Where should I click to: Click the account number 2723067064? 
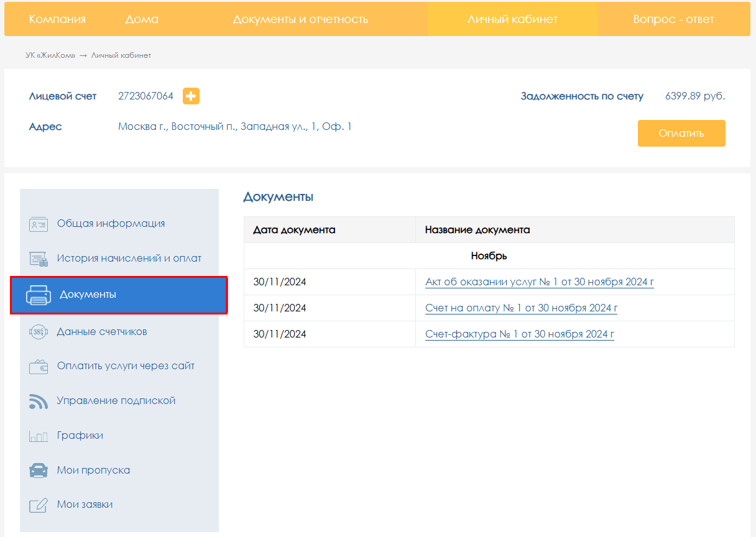coord(146,96)
